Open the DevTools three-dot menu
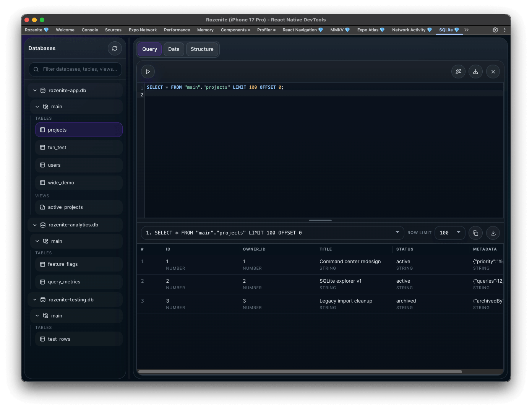 pos(505,30)
